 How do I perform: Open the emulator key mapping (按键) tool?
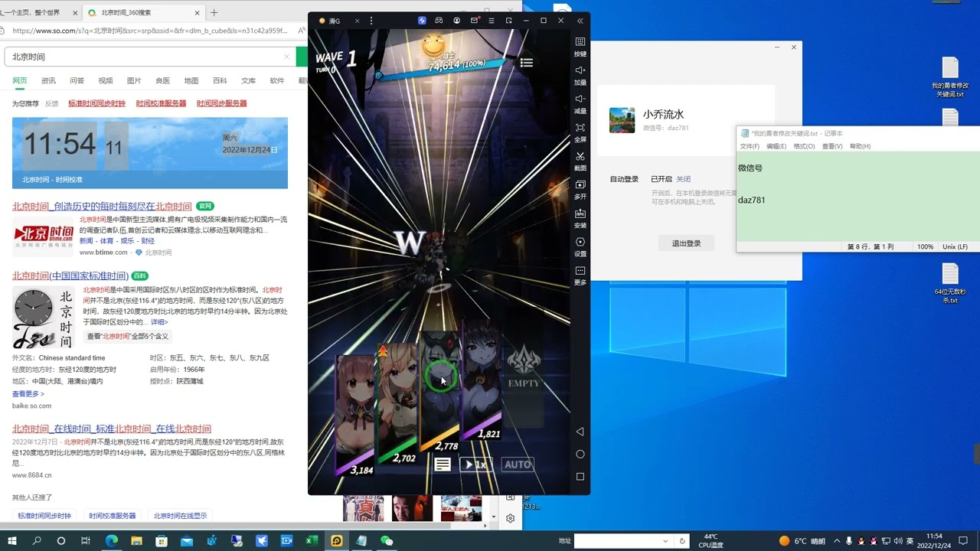[x=580, y=42]
